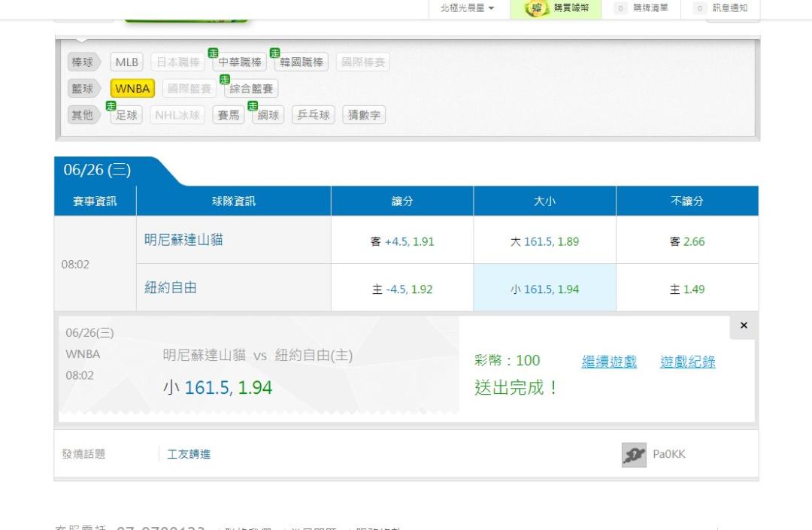Select the NHL冰球 tab

[x=177, y=115]
